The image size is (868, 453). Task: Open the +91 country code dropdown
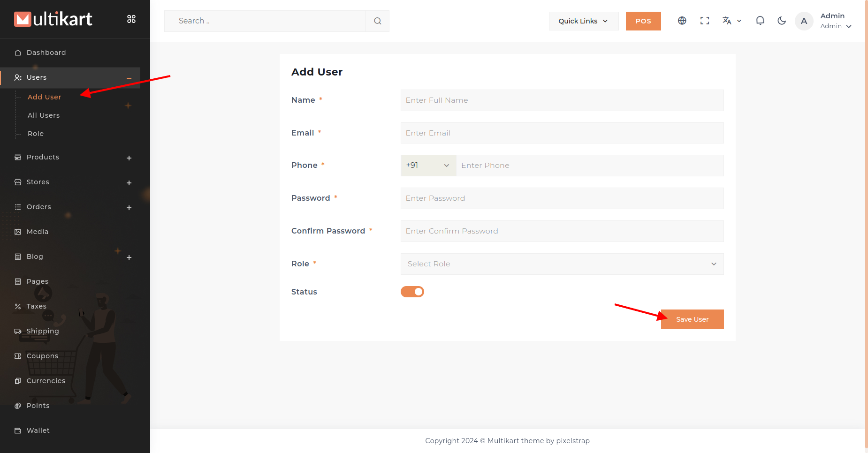point(428,166)
